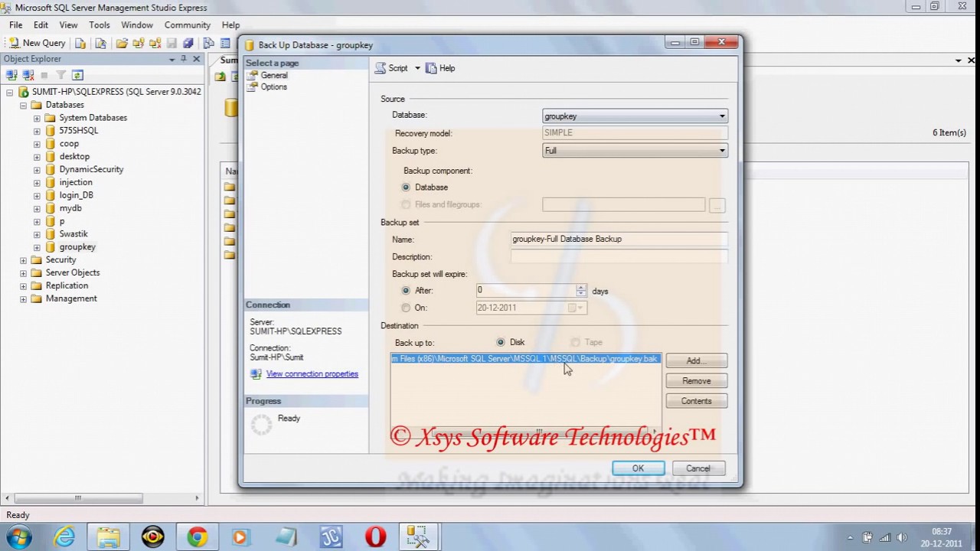980x551 pixels.
Task: Click the Filter icon in Object Explorer
Action: click(60, 75)
